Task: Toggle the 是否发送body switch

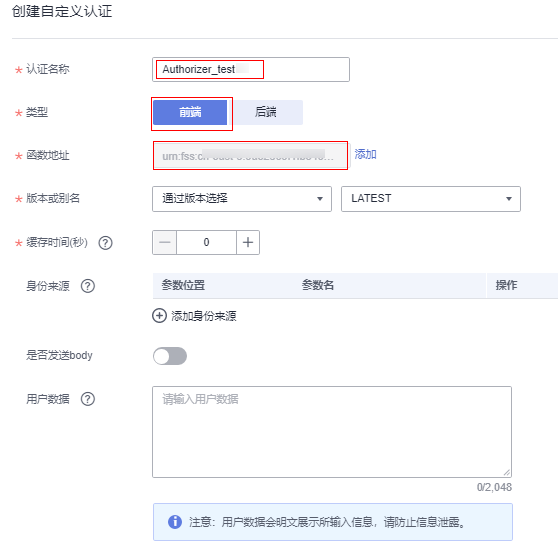Action: (170, 356)
